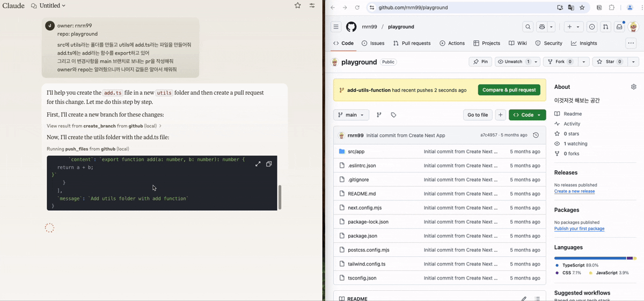
Task: Click the add file plus button
Action: click(x=500, y=115)
